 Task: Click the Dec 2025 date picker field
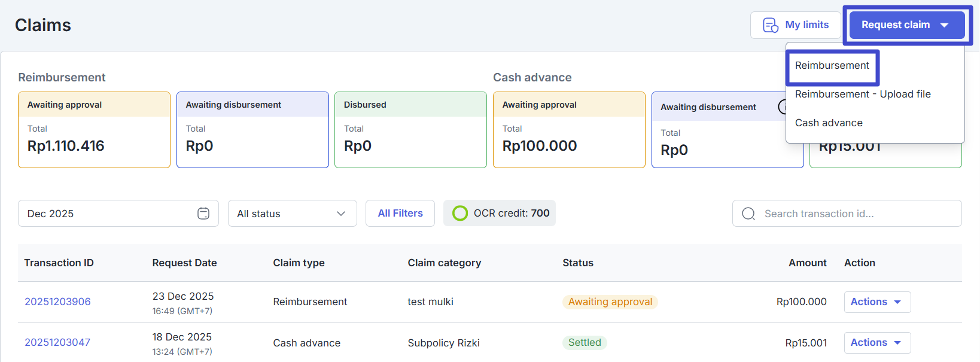coord(108,214)
